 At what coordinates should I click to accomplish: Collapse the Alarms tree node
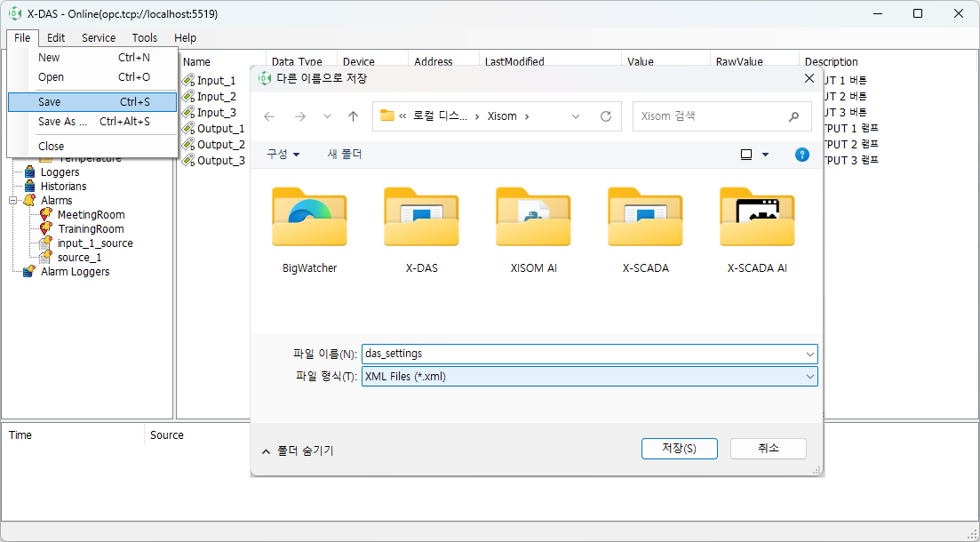[12, 200]
